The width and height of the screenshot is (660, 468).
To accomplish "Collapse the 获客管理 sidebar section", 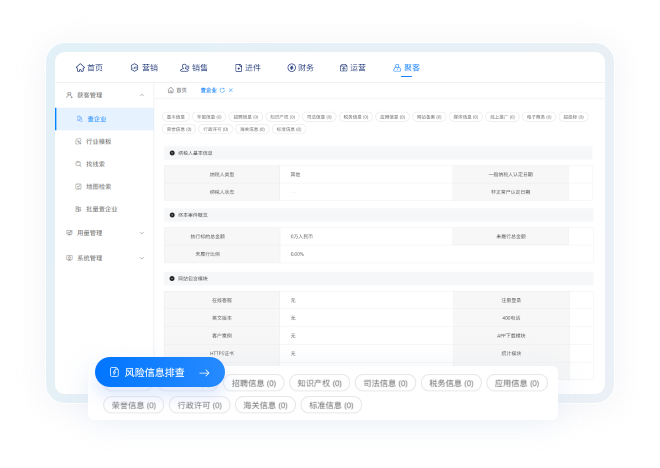I will (142, 95).
